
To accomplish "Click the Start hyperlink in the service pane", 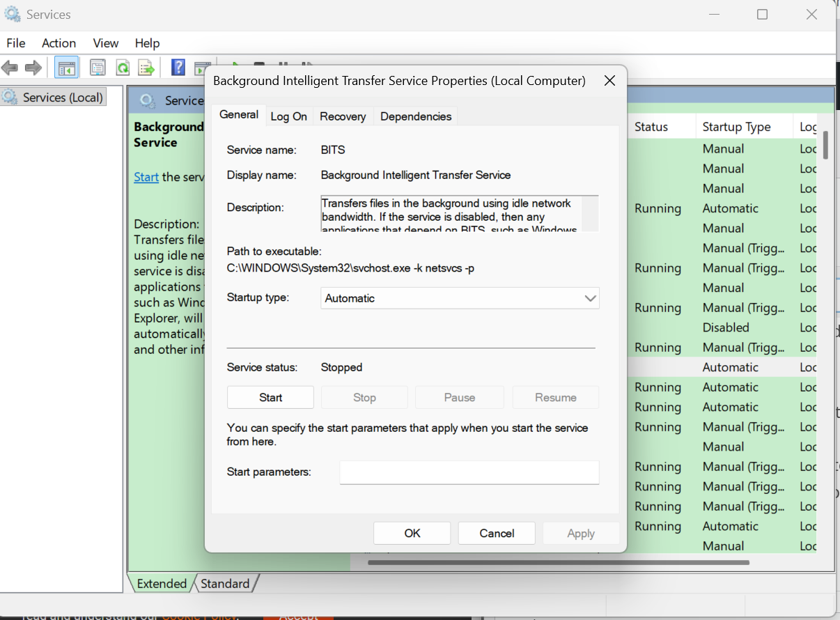I will click(146, 176).
